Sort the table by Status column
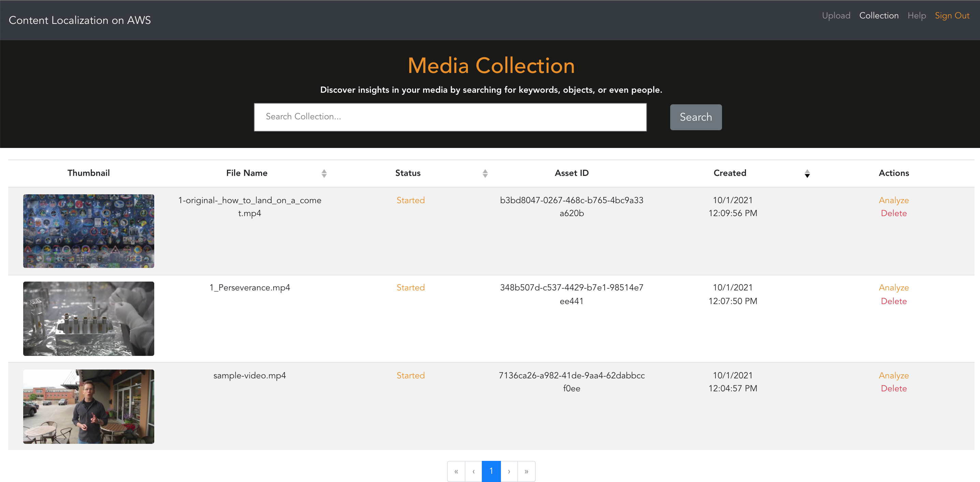980x482 pixels. 485,174
